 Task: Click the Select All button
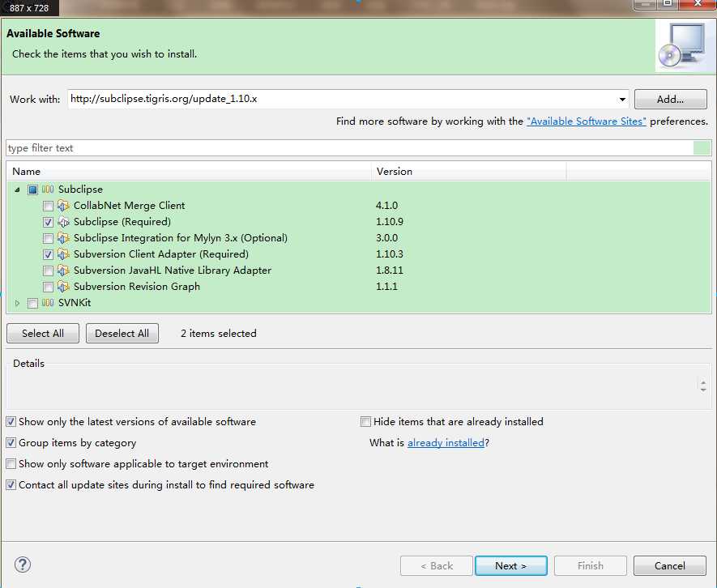43,334
